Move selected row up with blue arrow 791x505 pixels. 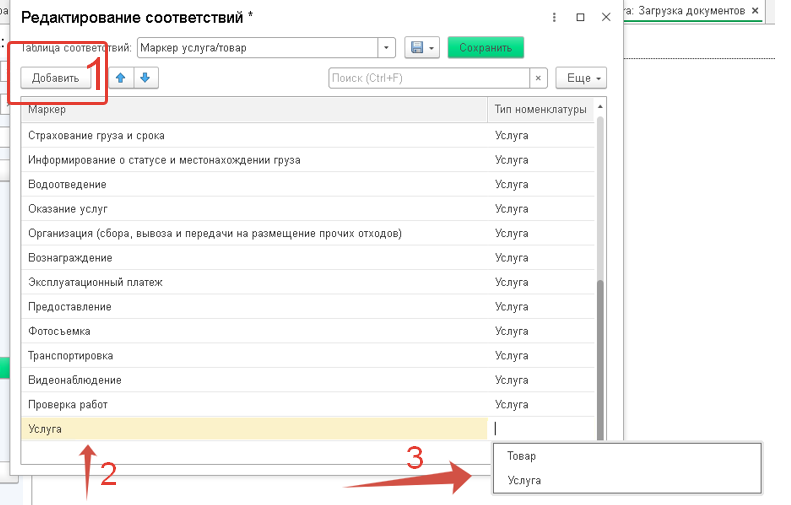coord(121,78)
